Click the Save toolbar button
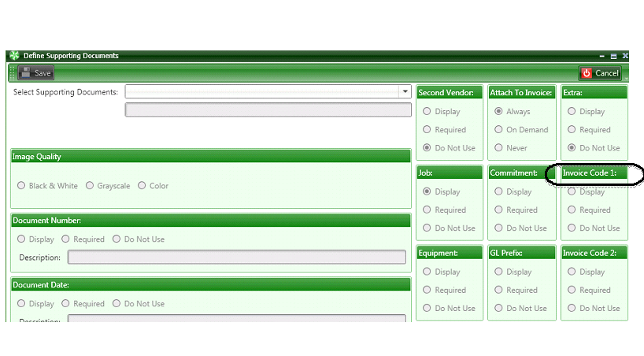This screenshot has width=644, height=356. pos(35,73)
